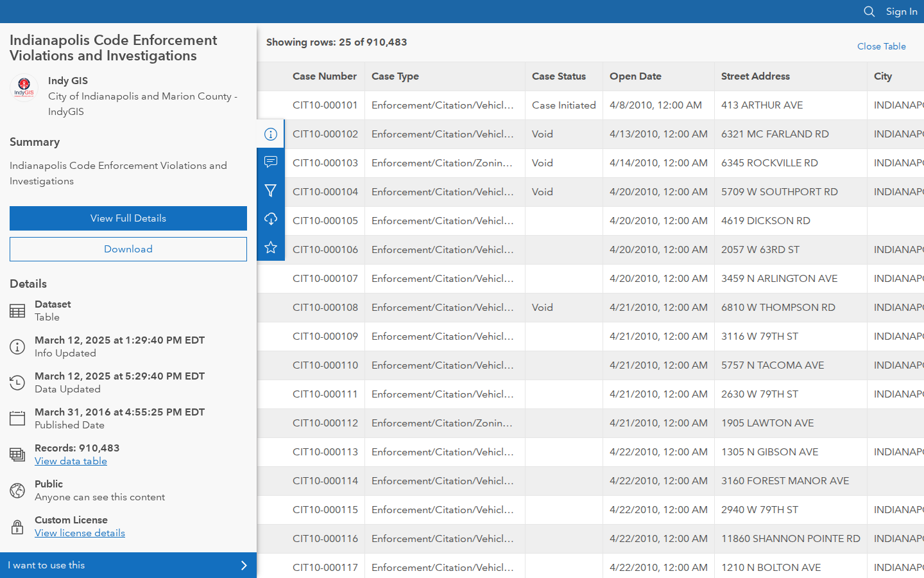
Task: Click the chevron arrow beside 'I want to use this'
Action: 244,565
